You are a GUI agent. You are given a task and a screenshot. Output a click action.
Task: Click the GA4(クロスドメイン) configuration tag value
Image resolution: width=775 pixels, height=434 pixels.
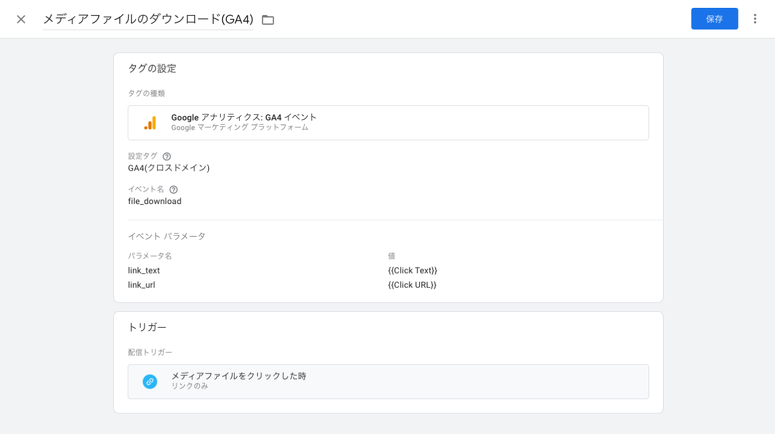(x=169, y=168)
